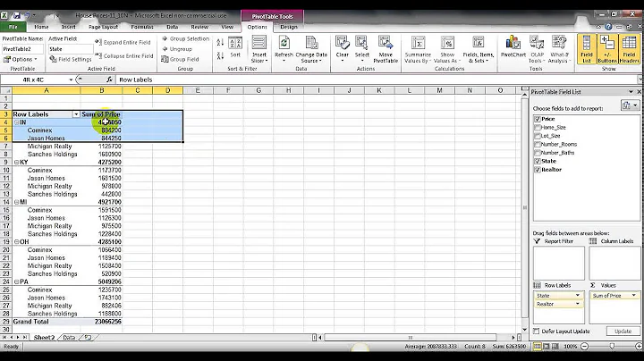
Task: Open Show Values As
Action: 447,49
